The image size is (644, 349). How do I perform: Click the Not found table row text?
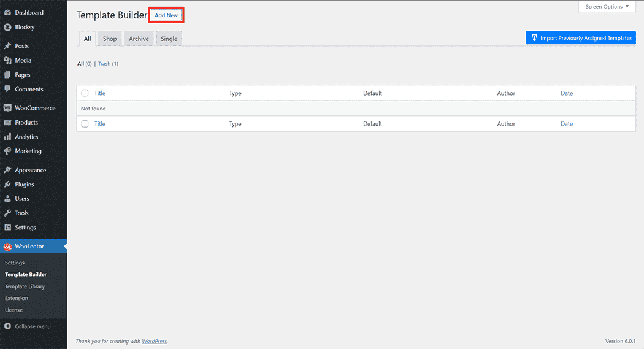pyautogui.click(x=93, y=109)
